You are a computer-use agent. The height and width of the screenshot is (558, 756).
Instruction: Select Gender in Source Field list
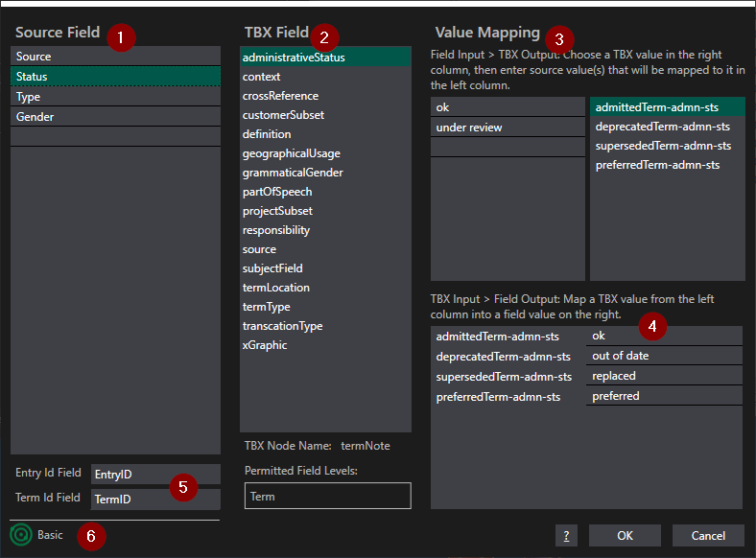pyautogui.click(x=115, y=117)
